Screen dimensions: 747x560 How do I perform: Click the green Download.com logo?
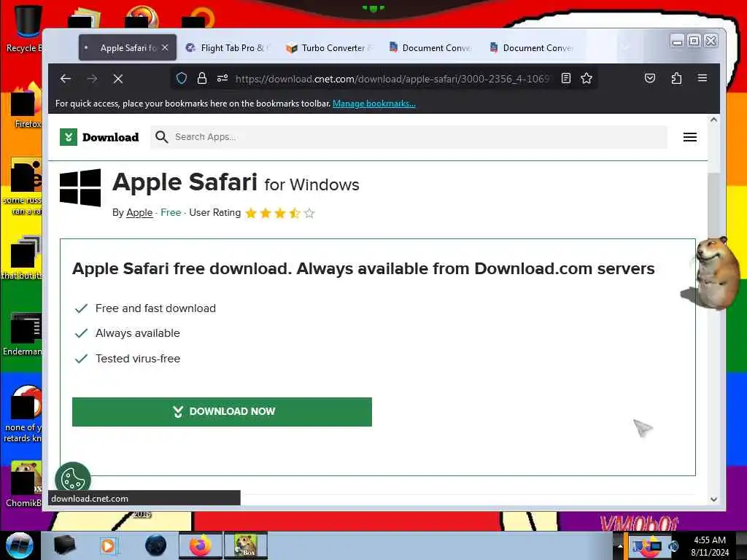[x=69, y=137]
